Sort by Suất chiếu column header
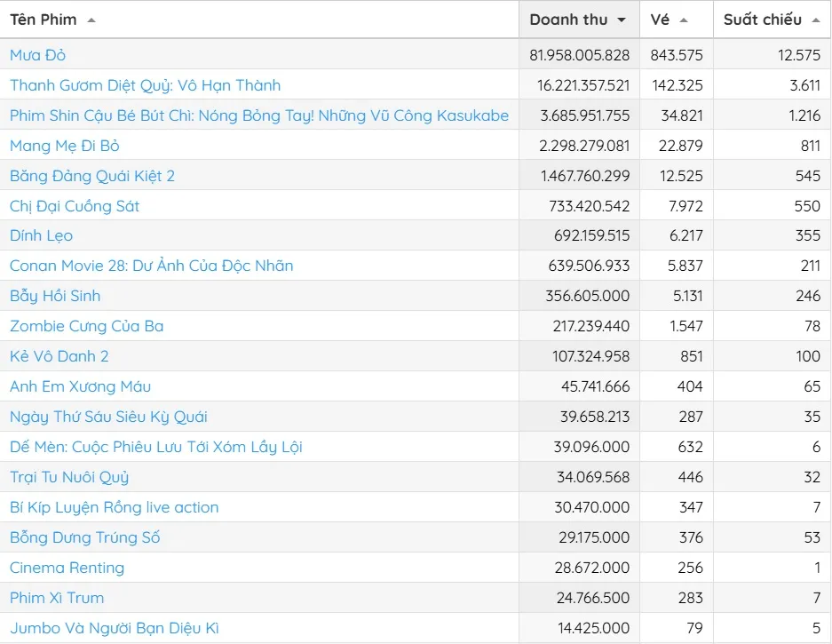Screen dimensions: 832x644 click(762, 20)
